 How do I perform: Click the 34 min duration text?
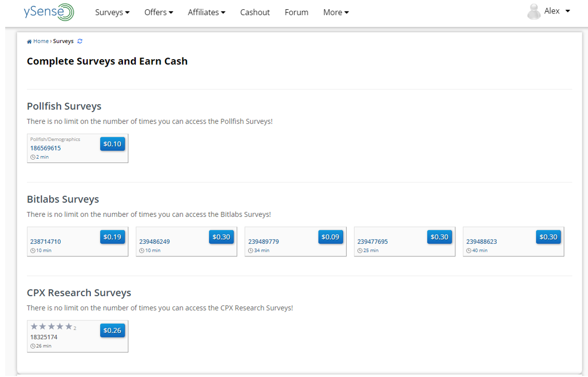[x=262, y=250]
